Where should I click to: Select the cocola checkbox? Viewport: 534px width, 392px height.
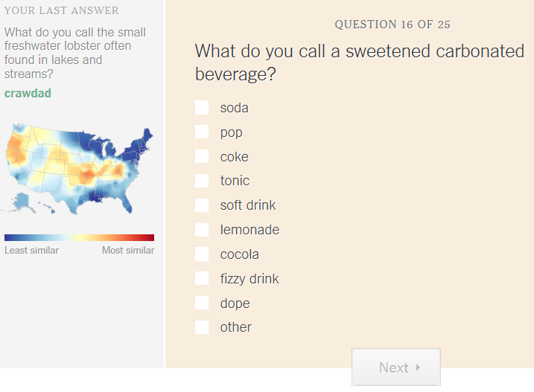click(x=202, y=254)
